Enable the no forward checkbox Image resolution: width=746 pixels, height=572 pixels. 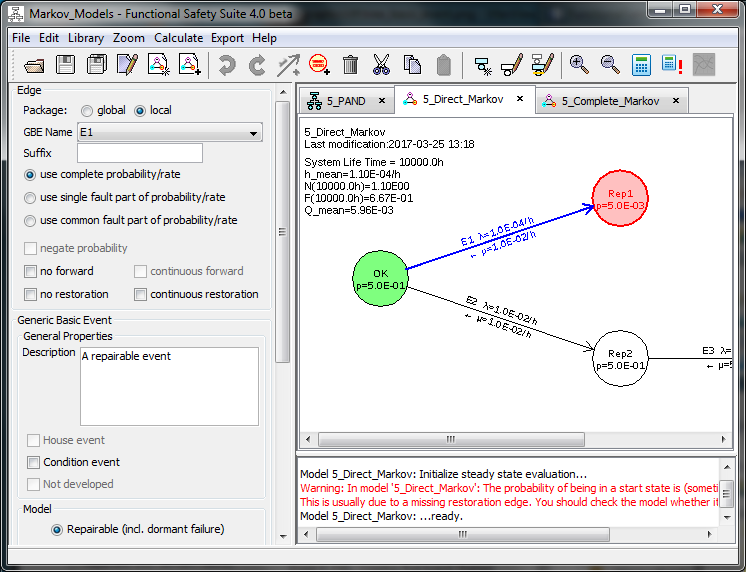point(32,271)
